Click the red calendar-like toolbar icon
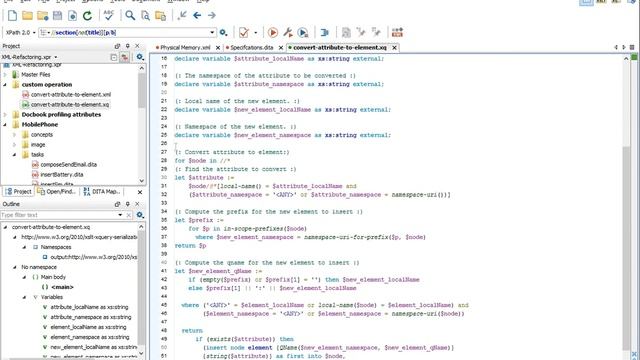Screen dimensions: 640x360 (397, 32)
